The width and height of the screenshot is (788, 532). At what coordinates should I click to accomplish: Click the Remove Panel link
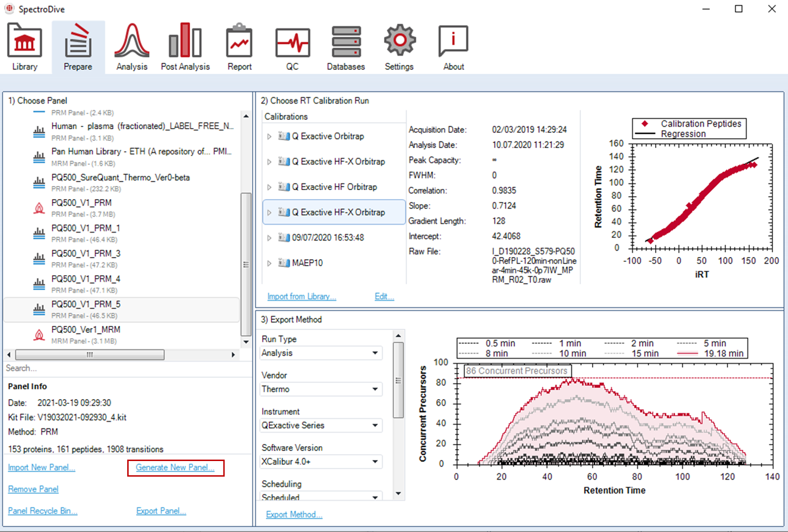[x=33, y=489]
